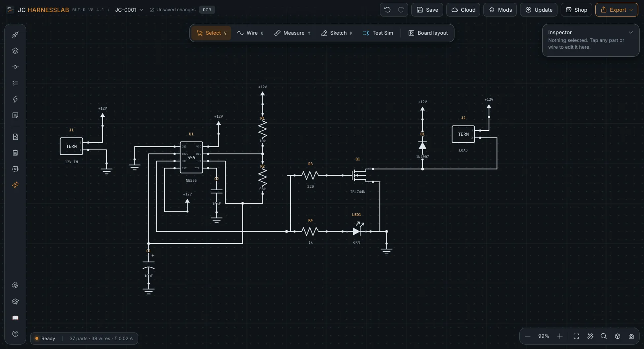Click the chip component sidebar icon
The width and height of the screenshot is (644, 349).
[15, 169]
